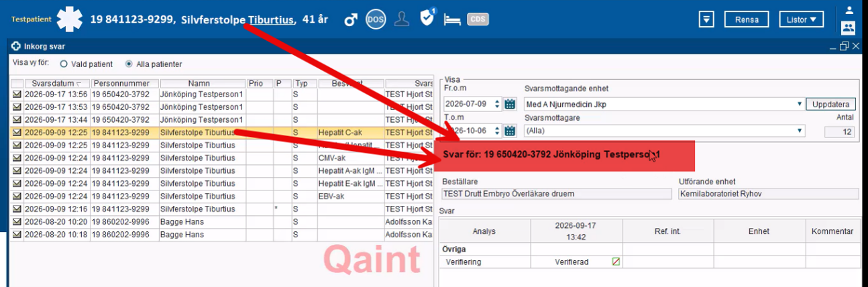Click envelope icon on 2026-08-20 10:18 row
Screen dimensions: 868x287
tap(17, 235)
